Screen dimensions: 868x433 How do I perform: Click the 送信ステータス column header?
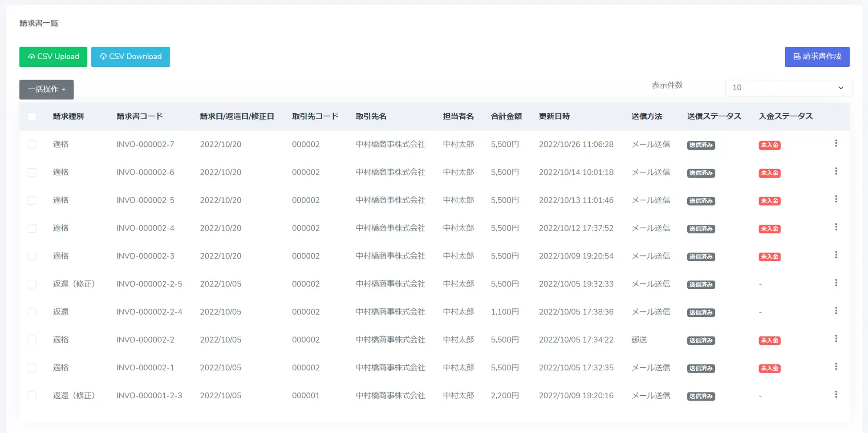[x=714, y=116]
